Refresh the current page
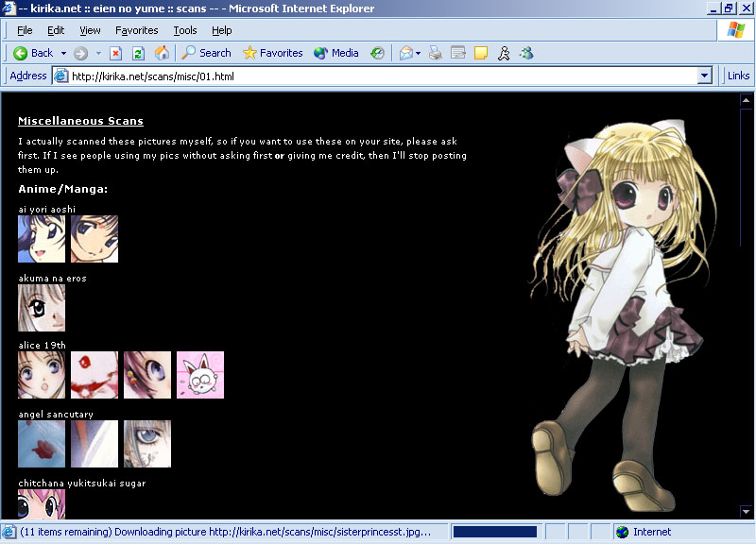This screenshot has height=544, width=756. point(138,53)
